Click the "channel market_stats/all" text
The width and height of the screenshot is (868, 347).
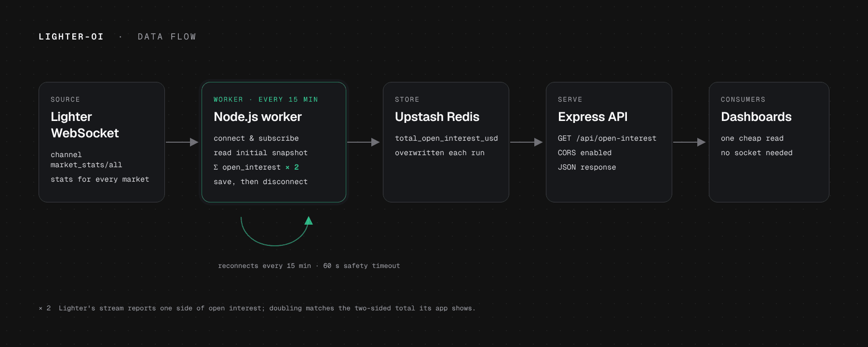(86, 160)
